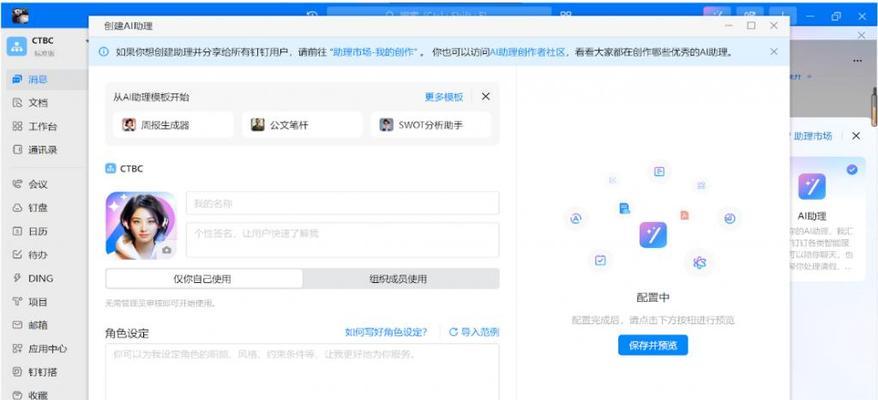
Task: Open 应用中心 app center in the sidebar
Action: 39,348
